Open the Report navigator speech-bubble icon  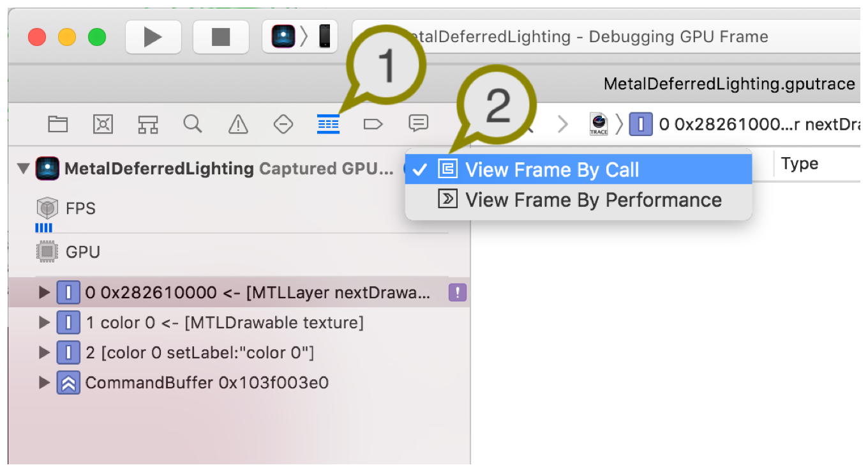point(418,123)
